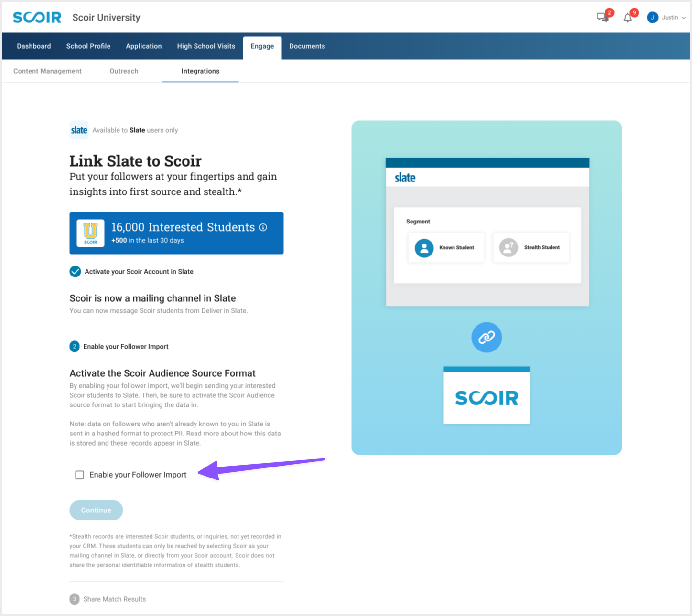Click the checkmark beside Activate your Scoir Account
692x616 pixels.
pos(75,272)
